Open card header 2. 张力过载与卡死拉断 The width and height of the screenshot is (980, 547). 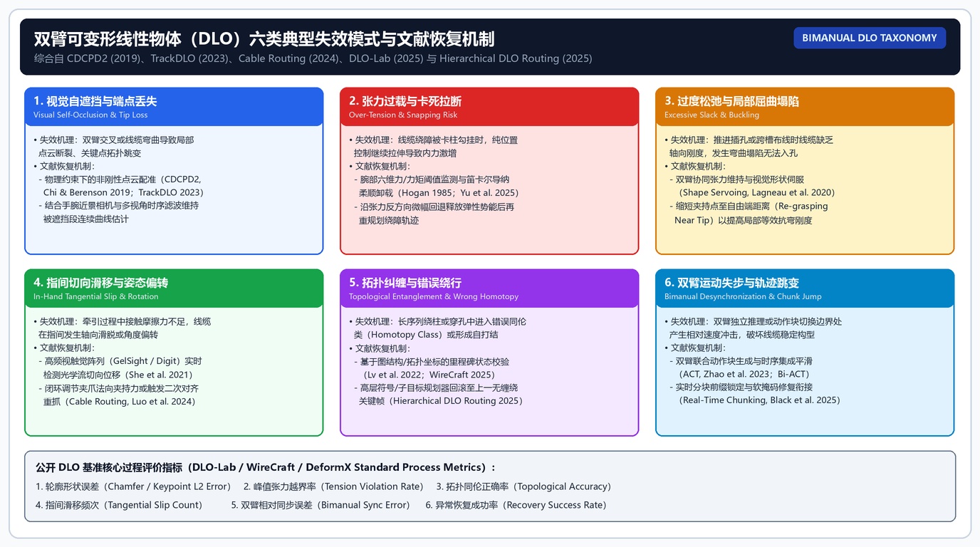489,107
